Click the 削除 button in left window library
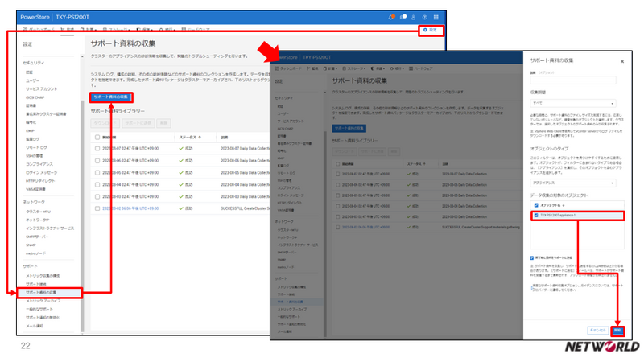 pyautogui.click(x=163, y=123)
